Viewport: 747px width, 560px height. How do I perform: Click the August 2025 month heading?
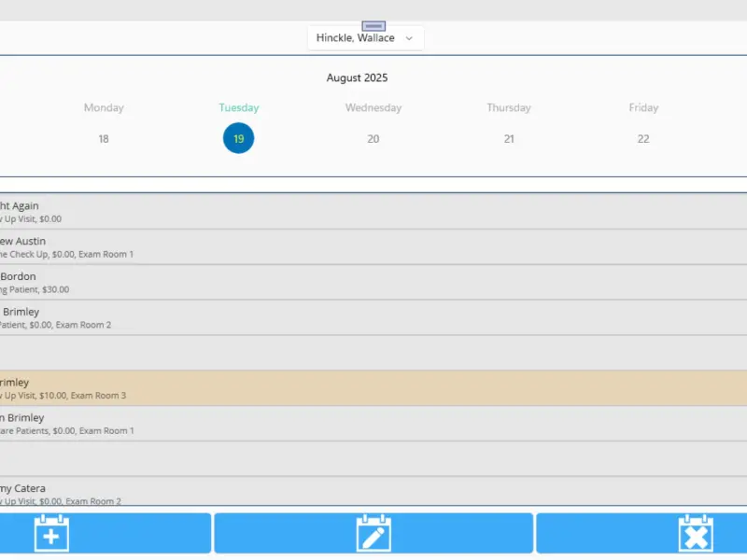coord(357,77)
